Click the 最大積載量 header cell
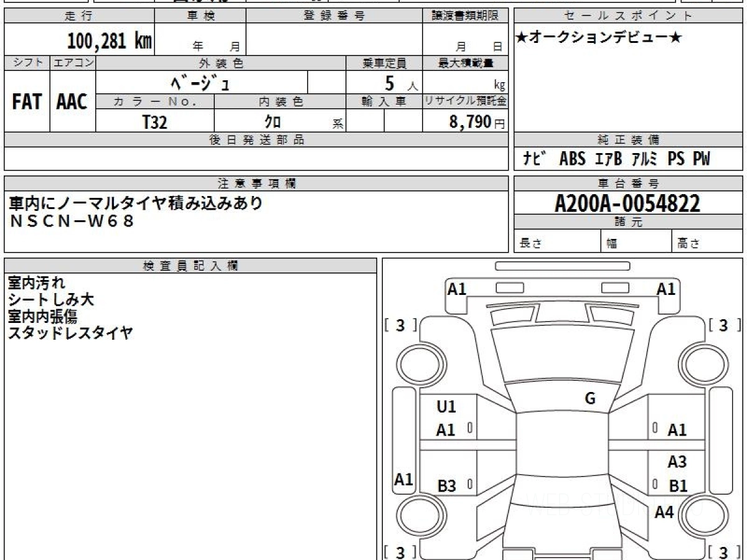This screenshot has width=747, height=560. click(466, 63)
